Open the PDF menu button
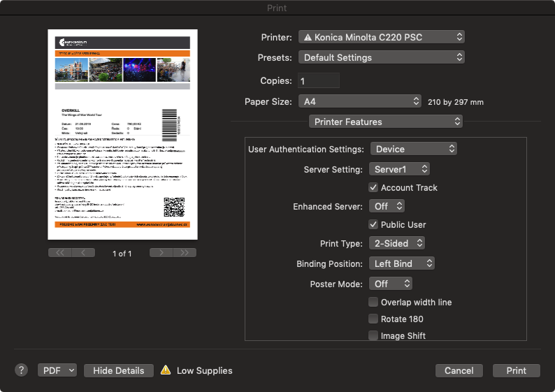Screen dimensions: 555x392 coord(57,370)
